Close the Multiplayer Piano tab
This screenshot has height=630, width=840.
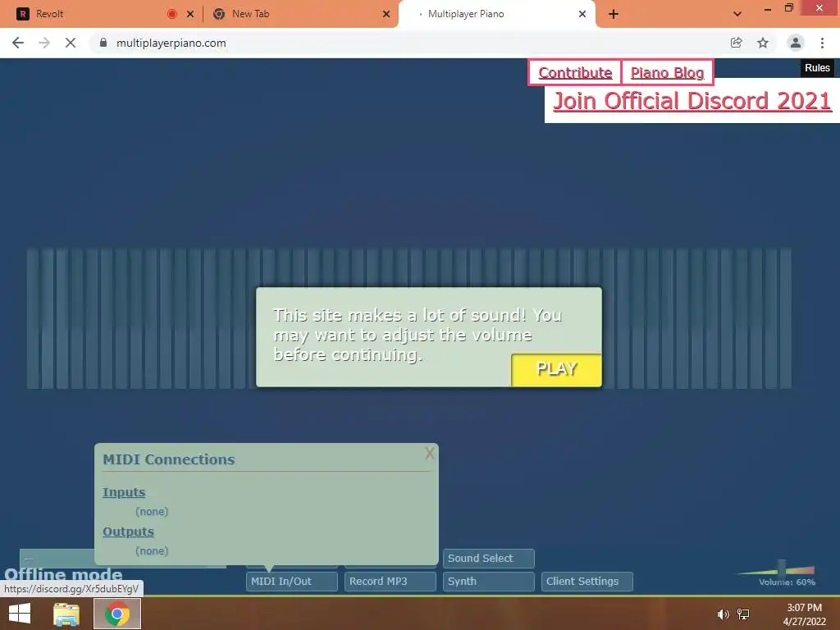[582, 14]
